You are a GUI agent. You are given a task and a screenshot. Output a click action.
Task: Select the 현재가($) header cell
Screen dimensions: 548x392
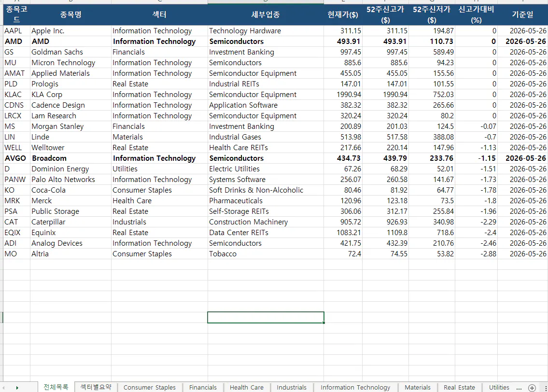tap(343, 14)
